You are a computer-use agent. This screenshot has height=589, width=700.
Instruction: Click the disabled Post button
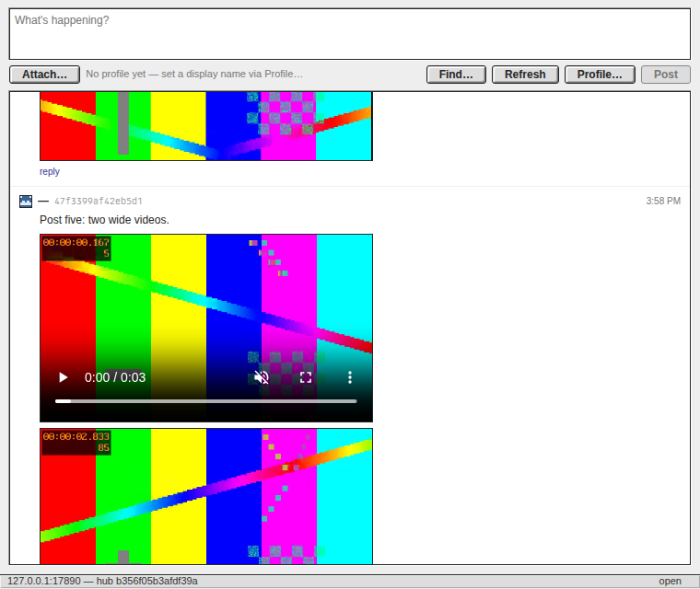coord(666,74)
